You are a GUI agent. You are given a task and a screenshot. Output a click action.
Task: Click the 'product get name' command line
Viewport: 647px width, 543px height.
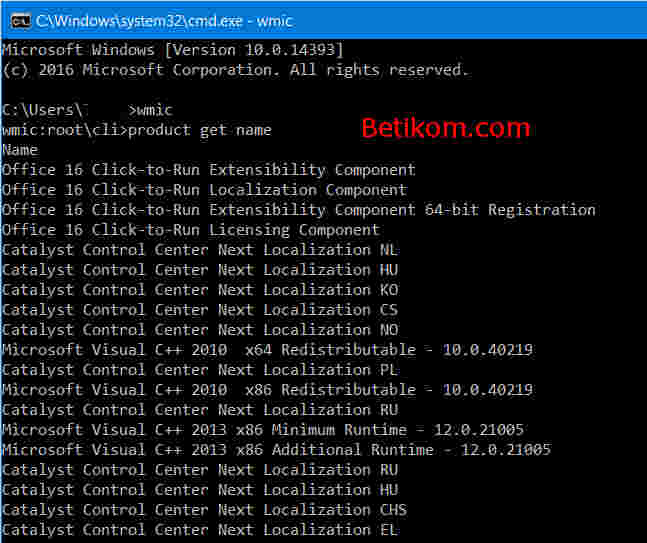point(137,130)
